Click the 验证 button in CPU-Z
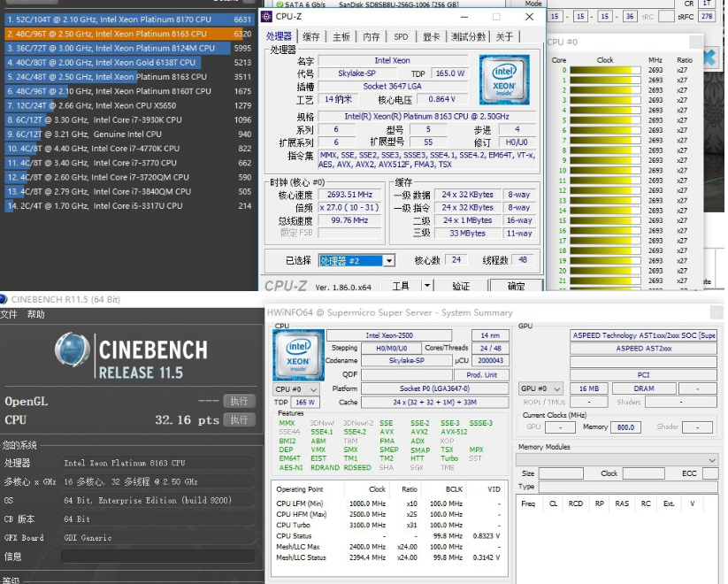This screenshot has width=728, height=584. click(461, 285)
